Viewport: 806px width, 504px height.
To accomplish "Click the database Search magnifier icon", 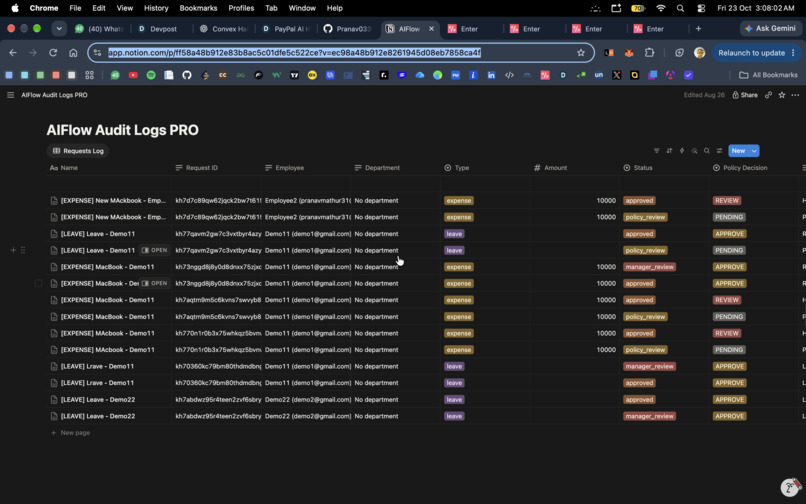I will (x=707, y=151).
